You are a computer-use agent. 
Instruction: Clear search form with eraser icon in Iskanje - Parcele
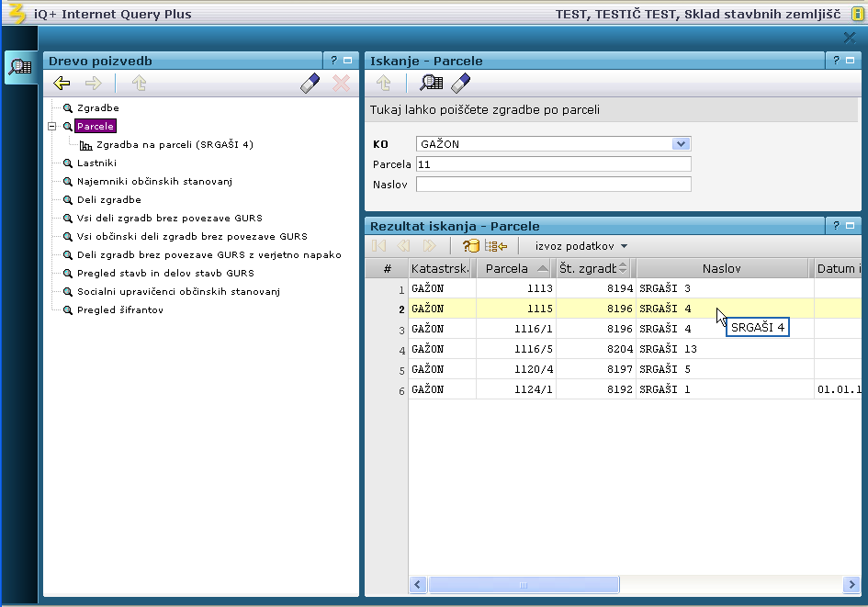pyautogui.click(x=460, y=83)
